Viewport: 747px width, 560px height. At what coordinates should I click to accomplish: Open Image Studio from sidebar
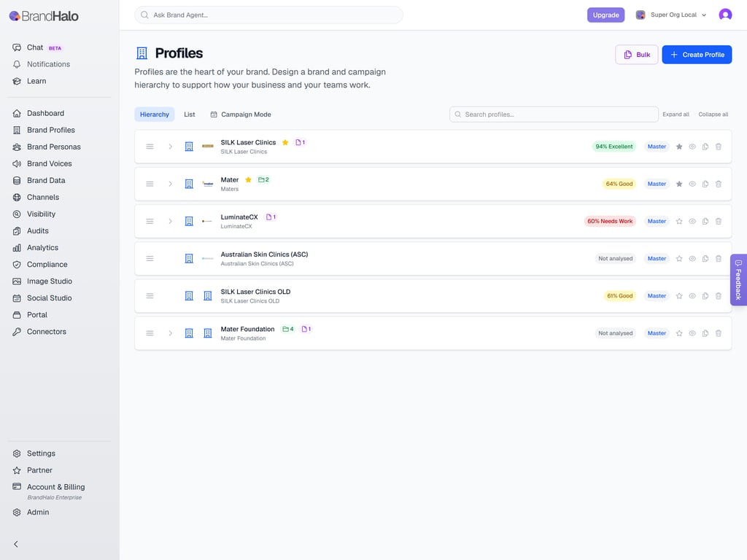(x=42, y=281)
